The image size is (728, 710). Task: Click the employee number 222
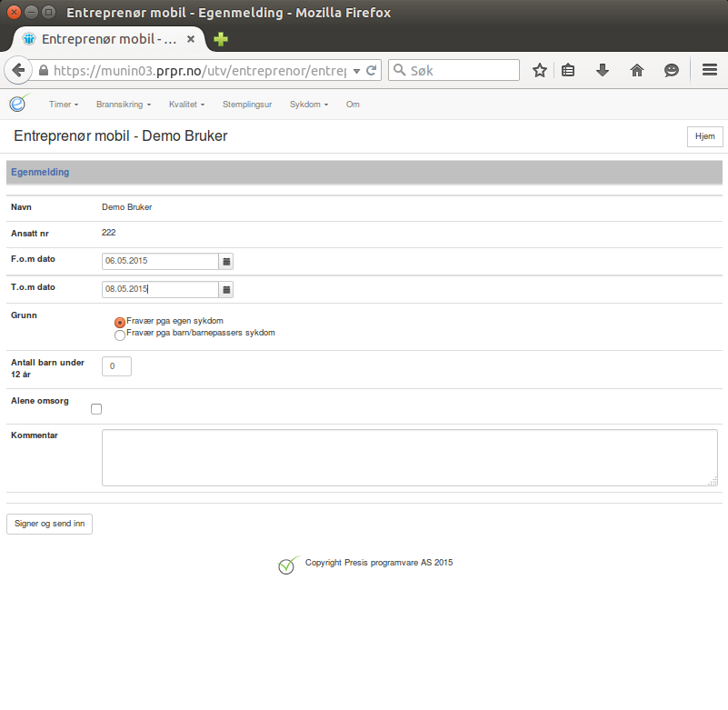coord(109,233)
